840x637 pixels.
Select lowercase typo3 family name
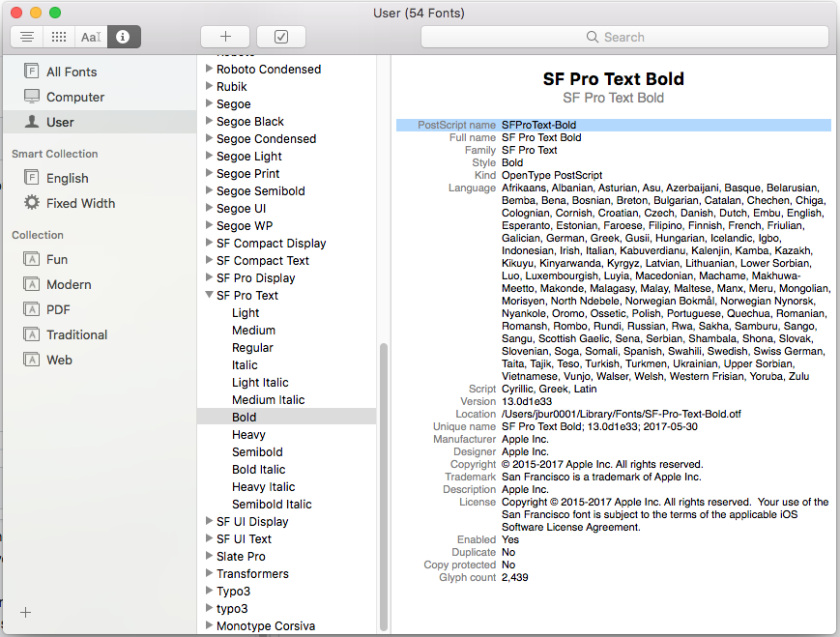232,609
